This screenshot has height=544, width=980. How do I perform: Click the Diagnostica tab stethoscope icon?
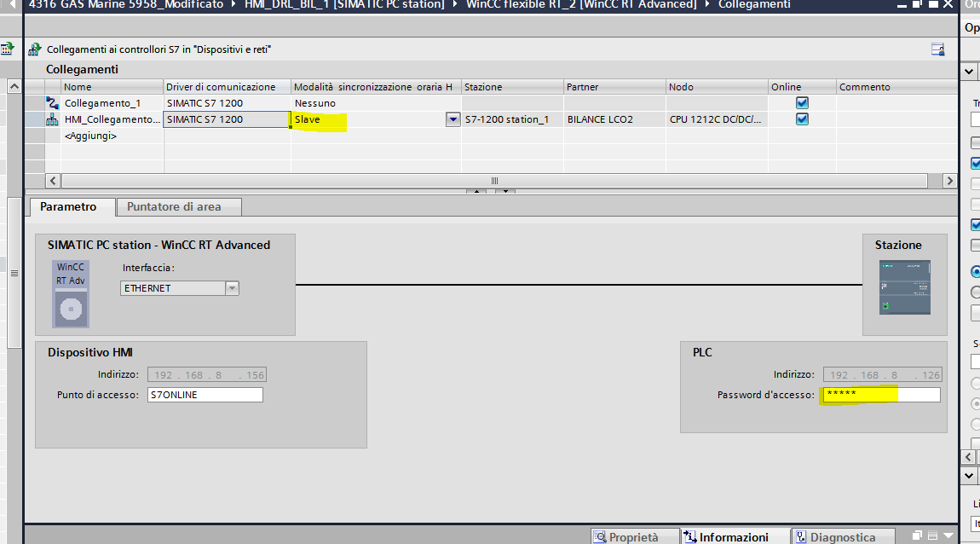(x=801, y=537)
